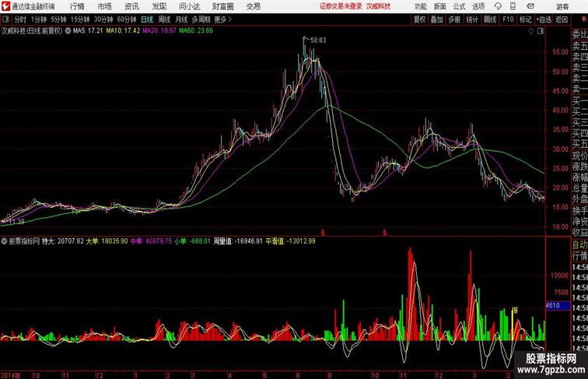Switch to the 5分钟 period tab
Screen dimensions: 588x379
[x=58, y=19]
